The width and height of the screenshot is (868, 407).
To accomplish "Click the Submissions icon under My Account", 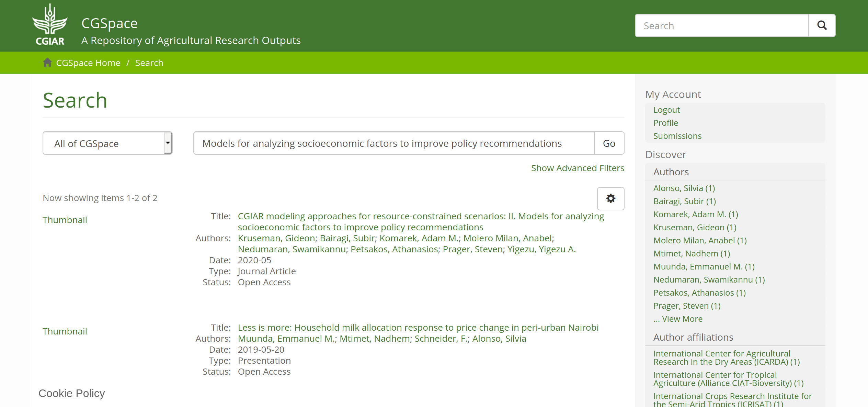I will pos(677,135).
